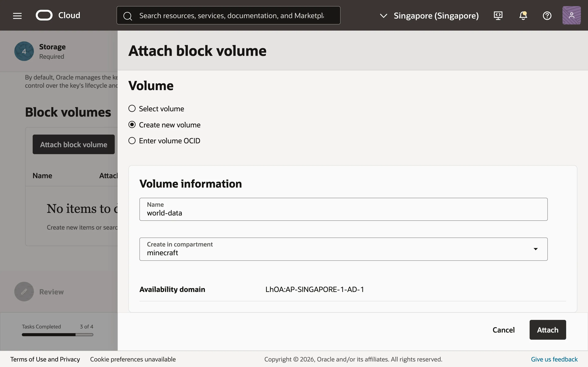The height and width of the screenshot is (367, 588).
Task: Open Cloud Shell console icon
Action: (x=498, y=15)
